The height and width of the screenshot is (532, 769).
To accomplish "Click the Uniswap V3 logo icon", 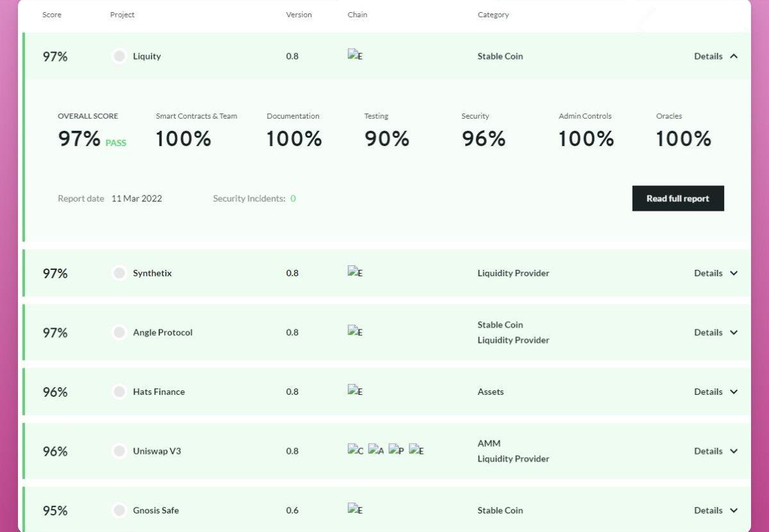I will [119, 451].
